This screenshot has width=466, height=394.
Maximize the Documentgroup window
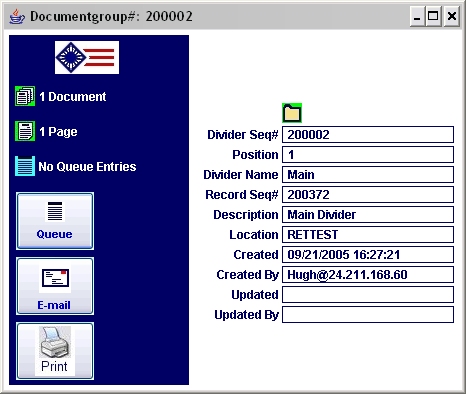[x=433, y=16]
